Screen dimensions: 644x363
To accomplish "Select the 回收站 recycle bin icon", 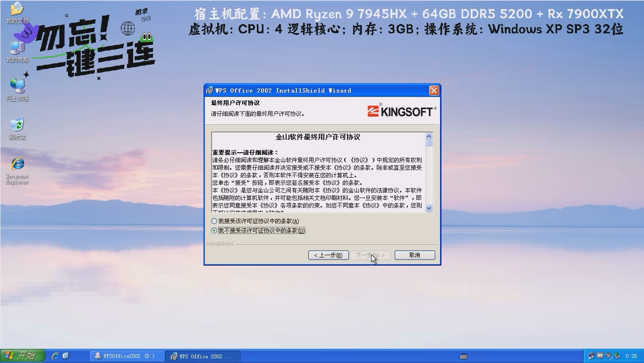I will tap(17, 129).
